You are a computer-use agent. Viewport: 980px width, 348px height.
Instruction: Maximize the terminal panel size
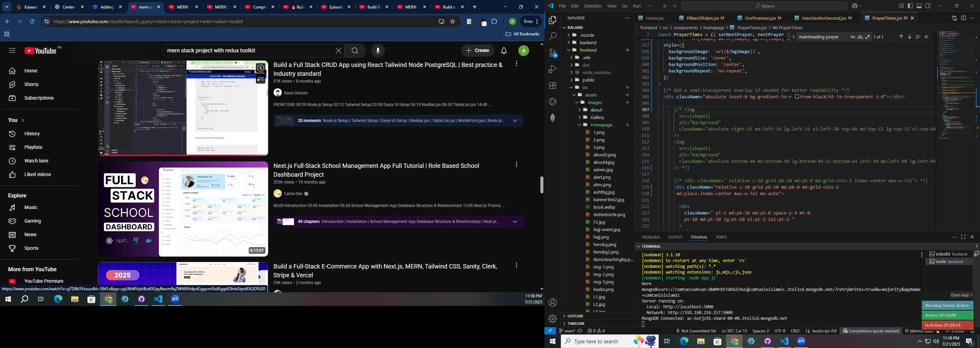click(963, 238)
